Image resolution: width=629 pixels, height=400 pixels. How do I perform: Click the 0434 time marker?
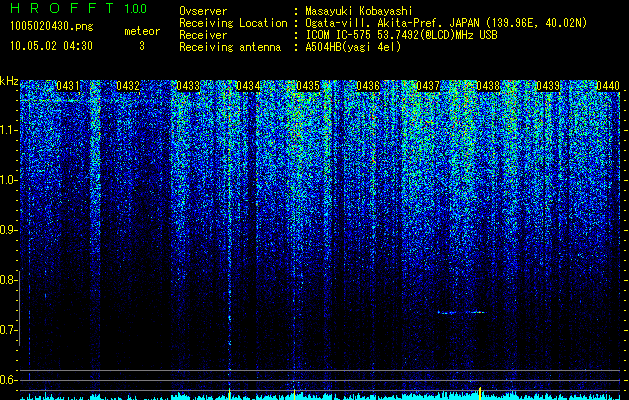tap(248, 86)
